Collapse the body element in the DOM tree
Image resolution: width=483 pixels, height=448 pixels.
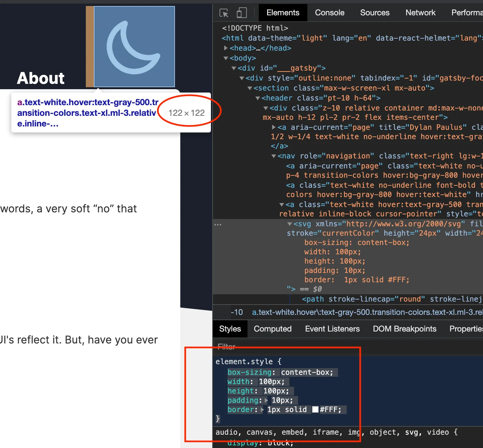pos(226,58)
